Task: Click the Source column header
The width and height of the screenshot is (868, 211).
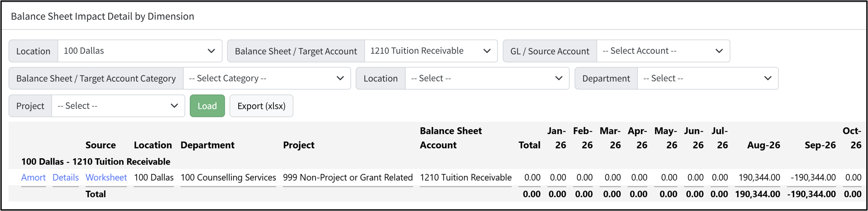Action: click(x=101, y=145)
